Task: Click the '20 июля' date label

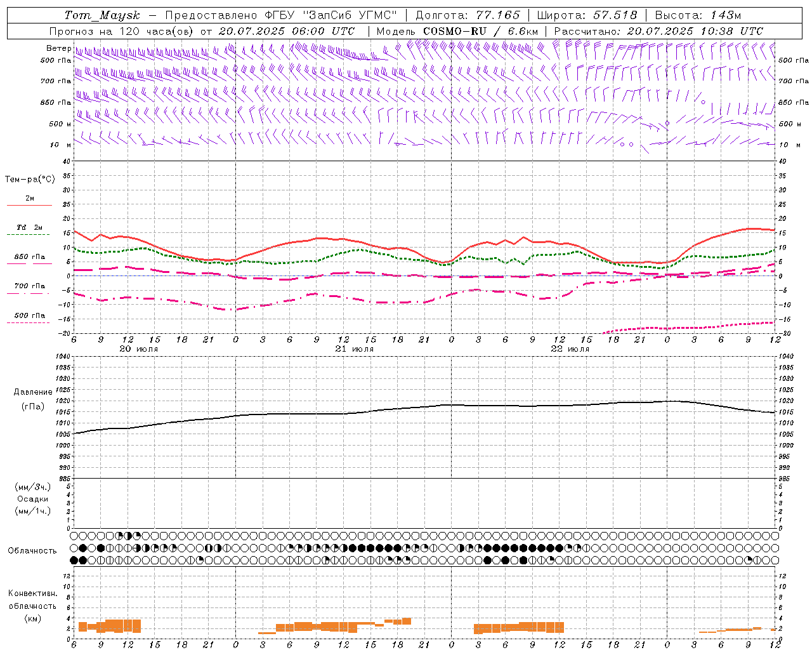Action: tap(139, 349)
